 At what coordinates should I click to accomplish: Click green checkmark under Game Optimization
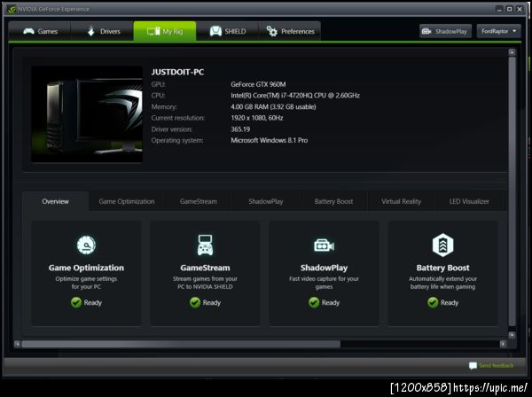pyautogui.click(x=76, y=302)
